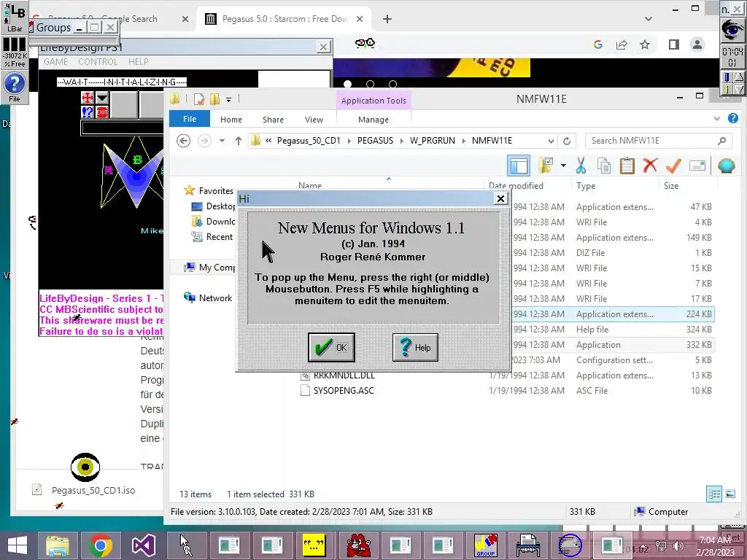Open Quick Access Toolbar customize dropdown

pyautogui.click(x=228, y=99)
